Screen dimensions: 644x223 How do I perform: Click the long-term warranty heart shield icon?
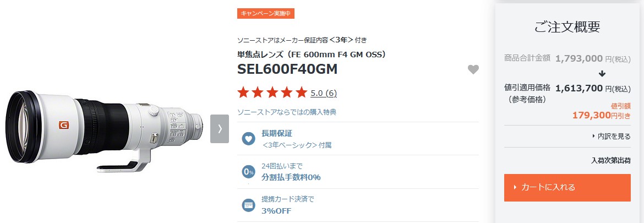(x=248, y=139)
